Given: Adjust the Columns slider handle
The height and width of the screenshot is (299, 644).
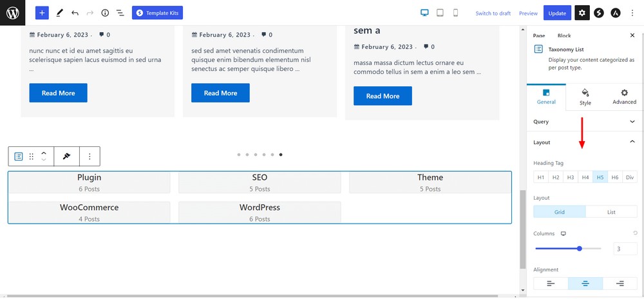Looking at the screenshot, I should point(580,249).
